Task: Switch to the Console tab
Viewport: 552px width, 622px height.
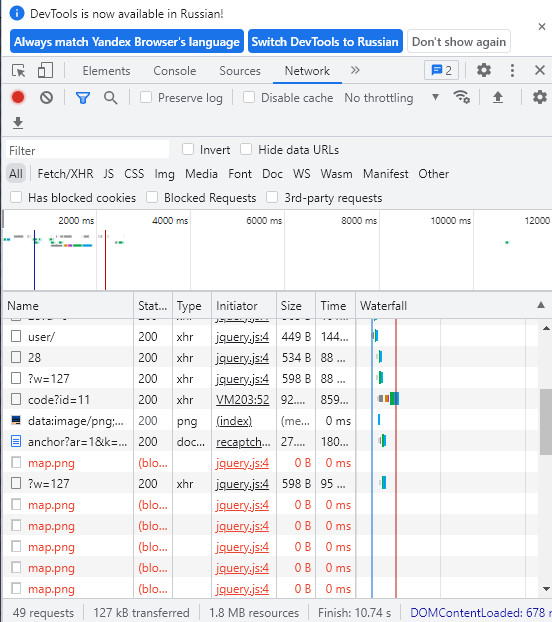Action: click(x=175, y=71)
